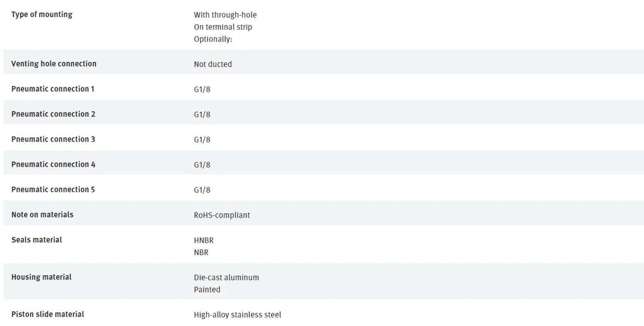Click the 'Pneumatic connection 3' label

53,139
